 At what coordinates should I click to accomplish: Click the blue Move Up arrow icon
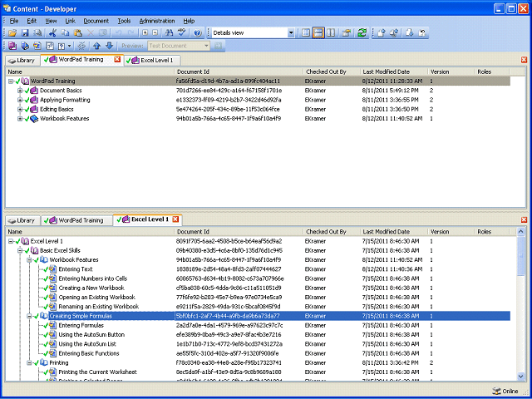point(97,46)
